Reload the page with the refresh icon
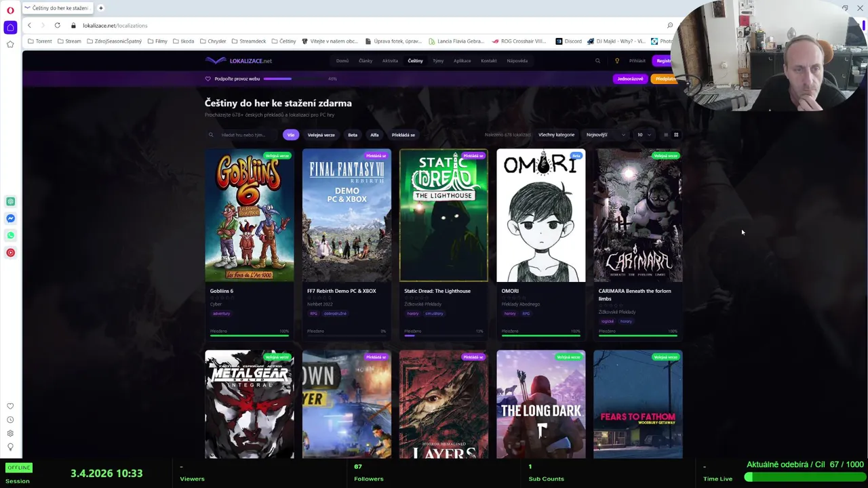 pyautogui.click(x=58, y=26)
